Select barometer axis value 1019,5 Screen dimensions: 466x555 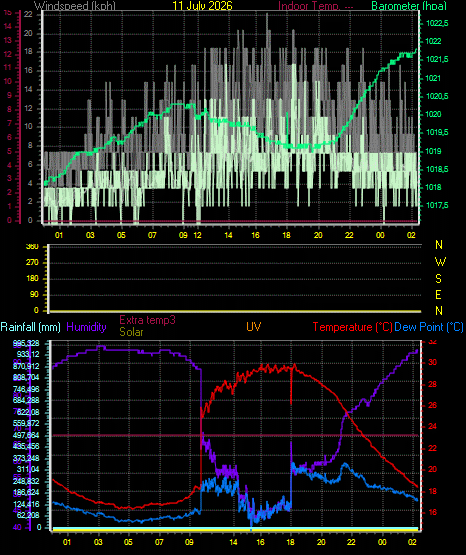click(x=437, y=132)
